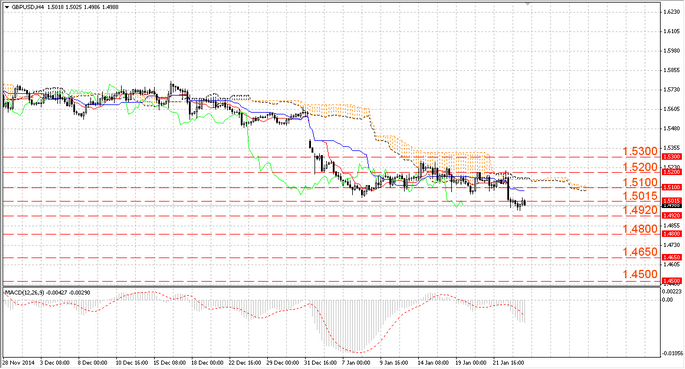
Task: Select the red 1.4500 price tag on axis
Action: (672, 281)
